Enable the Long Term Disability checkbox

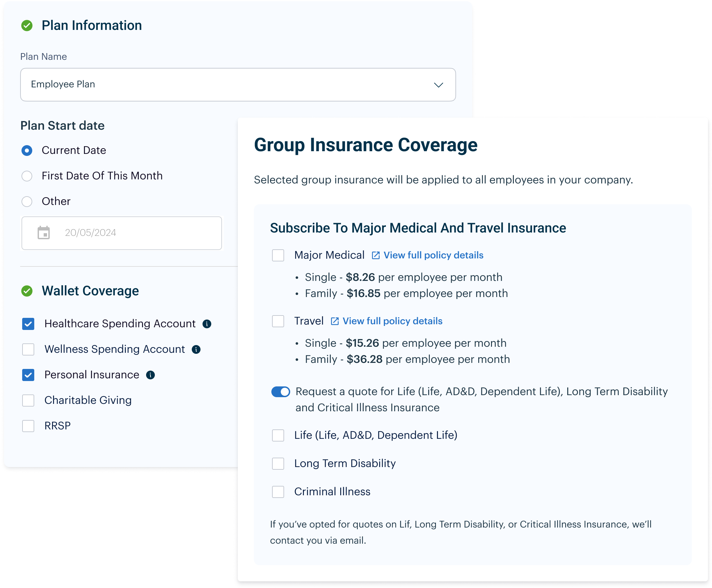[278, 464]
